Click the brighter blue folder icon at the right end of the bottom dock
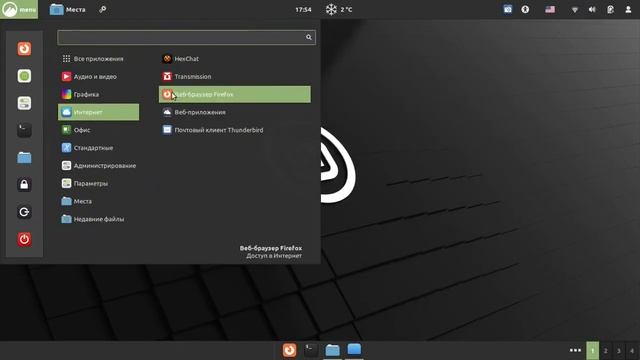 tap(354, 349)
